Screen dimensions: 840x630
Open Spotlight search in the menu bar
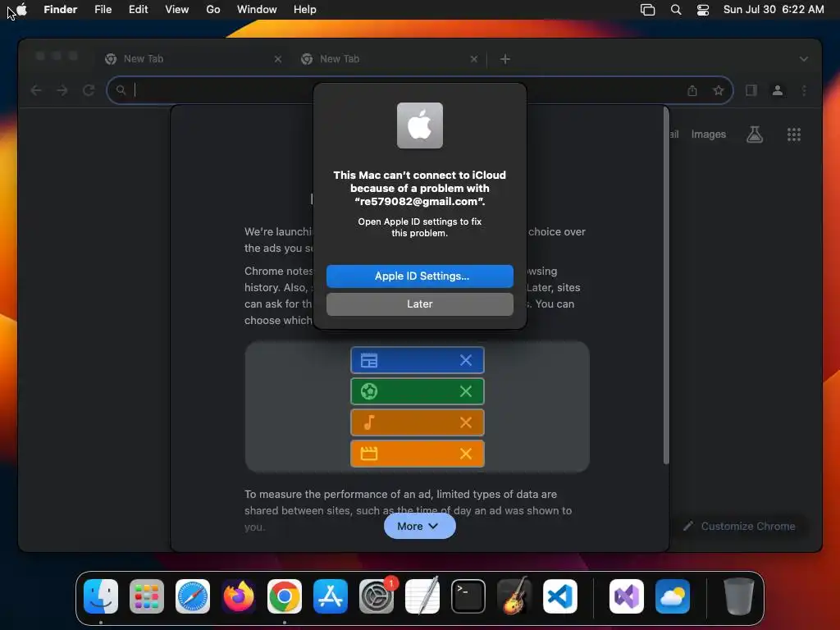[676, 10]
